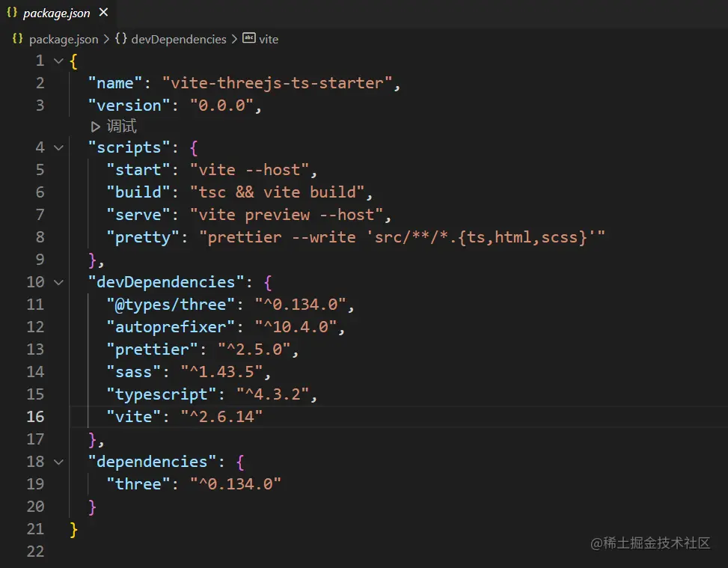
Task: Click the "tsc && vite build" value
Action: 277,192
